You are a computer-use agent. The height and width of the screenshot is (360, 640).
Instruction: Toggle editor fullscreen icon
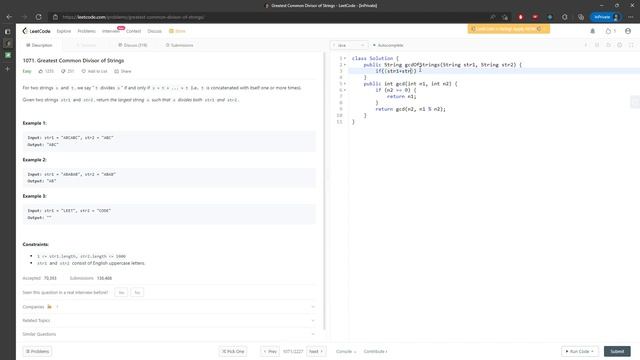coord(631,45)
